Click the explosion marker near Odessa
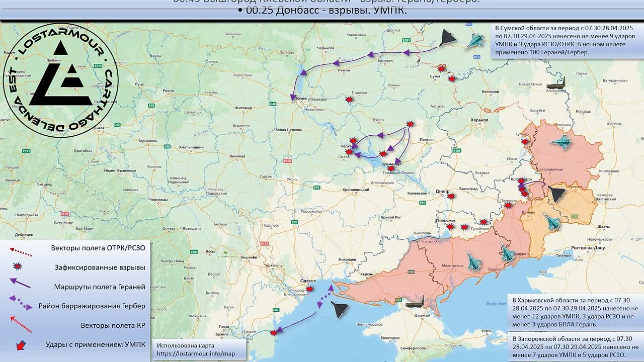The image size is (644, 362). click(x=310, y=289)
